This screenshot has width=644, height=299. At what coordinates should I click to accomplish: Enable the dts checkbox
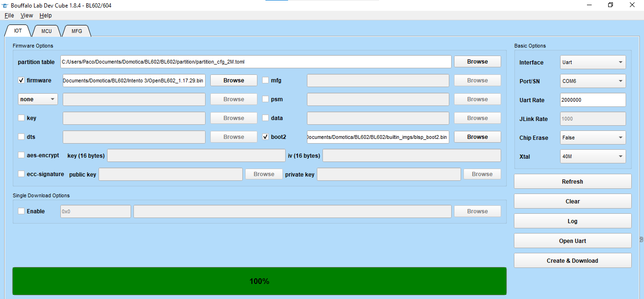point(21,137)
